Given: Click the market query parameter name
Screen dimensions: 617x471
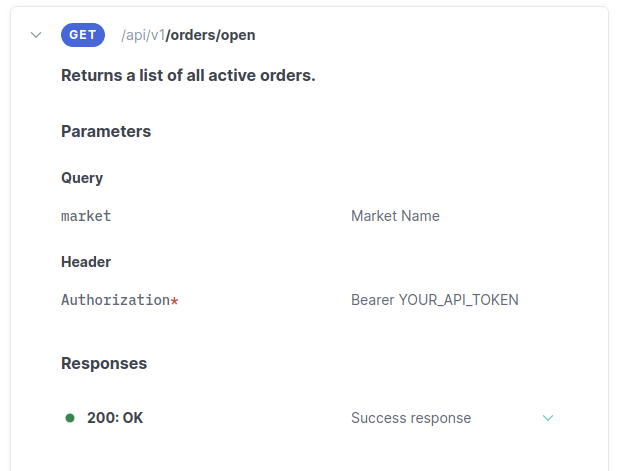Looking at the screenshot, I should point(86,216).
